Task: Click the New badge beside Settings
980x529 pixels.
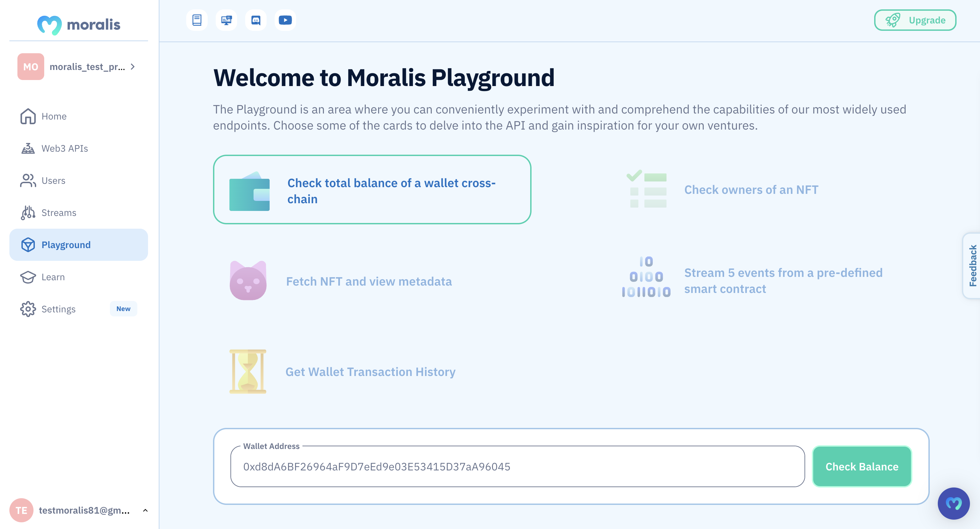Action: tap(123, 309)
